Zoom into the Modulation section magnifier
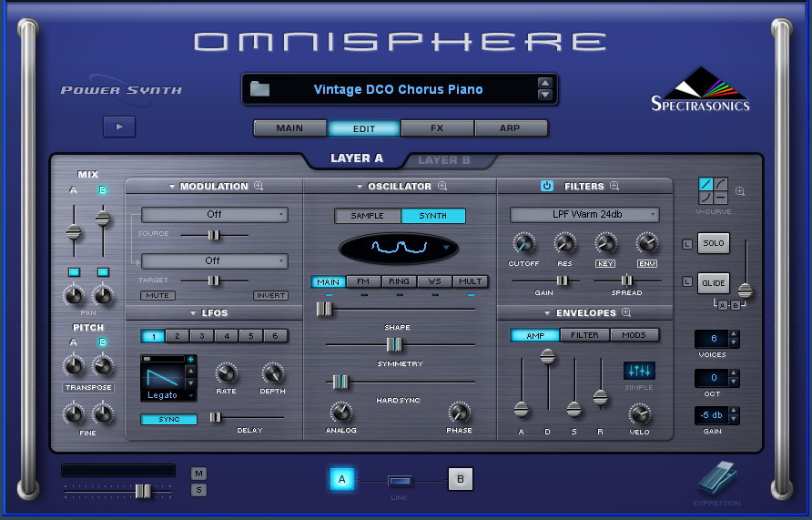 (x=259, y=186)
